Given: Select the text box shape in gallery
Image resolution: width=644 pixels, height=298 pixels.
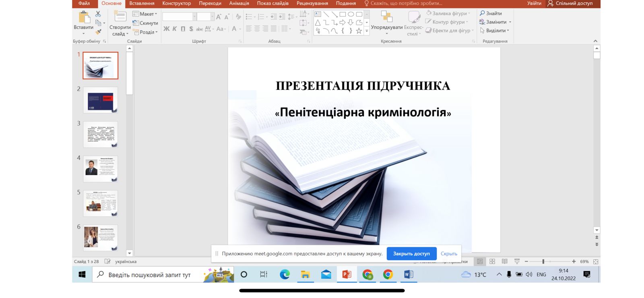Looking at the screenshot, I should (318, 14).
